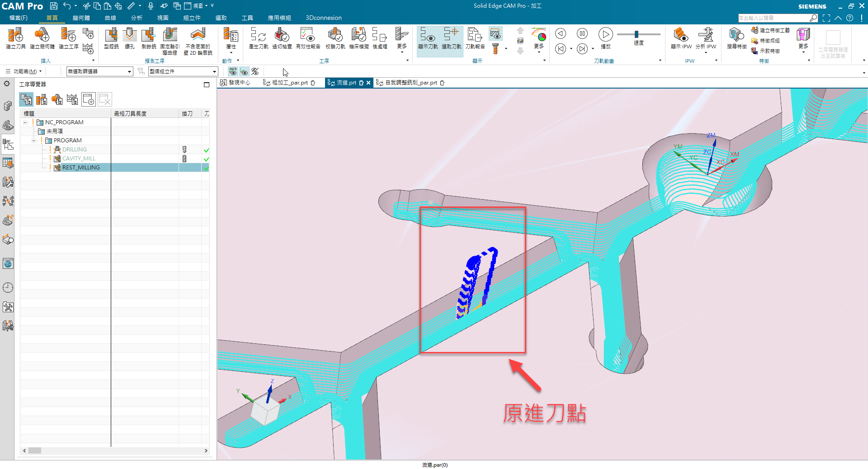The image size is (868, 469).
Task: Close the 流道.prt document tab
Action: pos(368,83)
